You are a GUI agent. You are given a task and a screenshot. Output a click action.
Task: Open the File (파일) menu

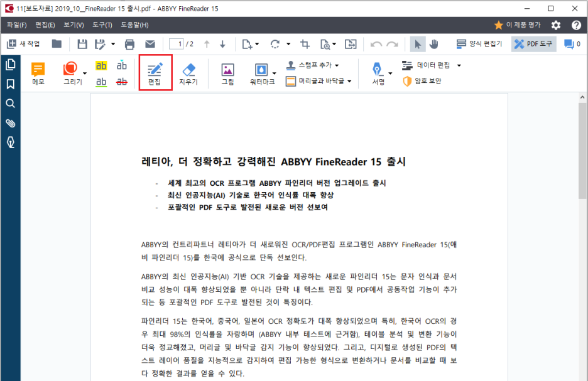point(17,25)
